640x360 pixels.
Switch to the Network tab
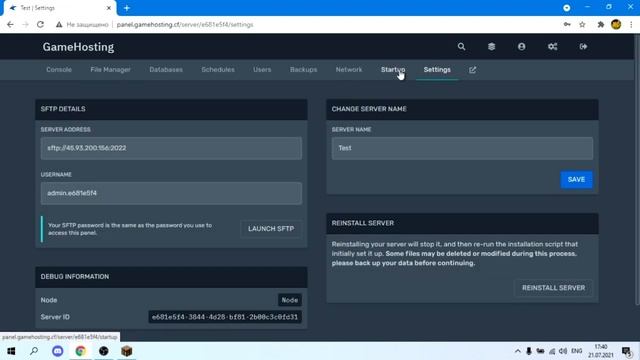[x=349, y=70]
